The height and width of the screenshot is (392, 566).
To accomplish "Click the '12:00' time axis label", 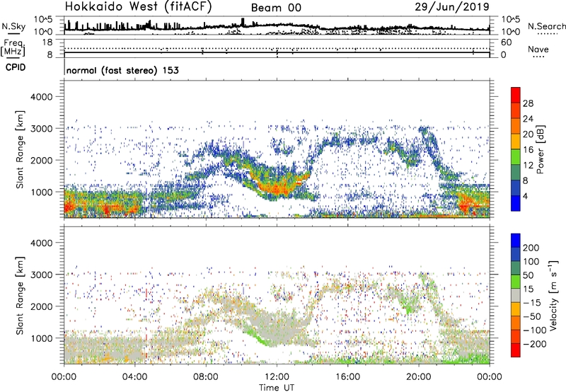I will coord(277,377).
